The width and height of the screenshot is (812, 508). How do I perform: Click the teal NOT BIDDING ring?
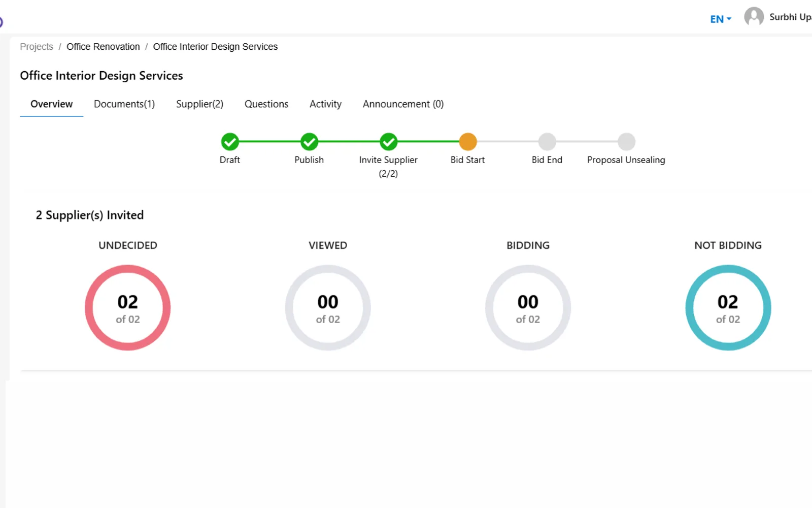(x=728, y=308)
